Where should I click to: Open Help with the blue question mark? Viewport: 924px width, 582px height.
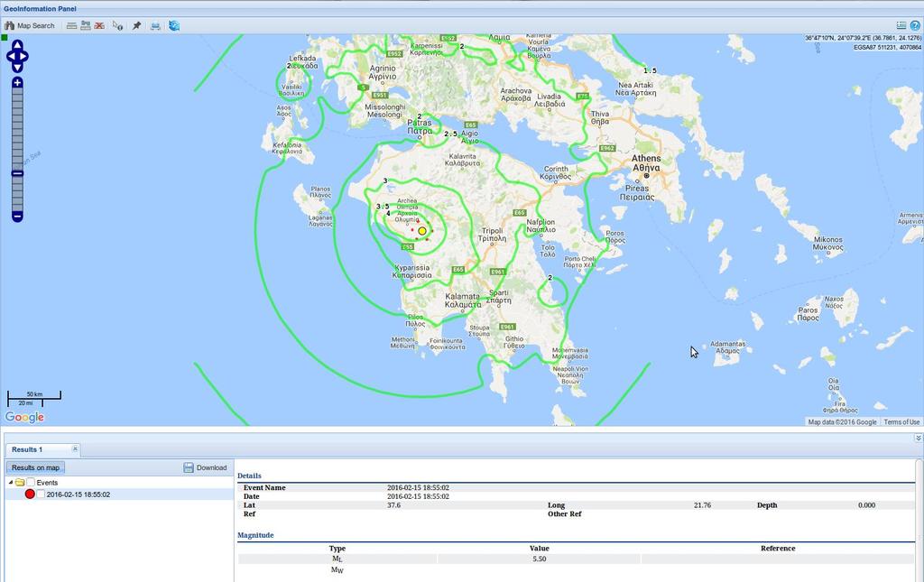(915, 25)
